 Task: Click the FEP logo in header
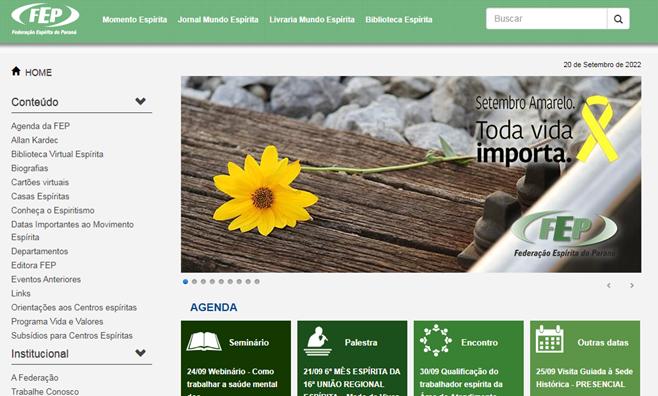pos(45,19)
